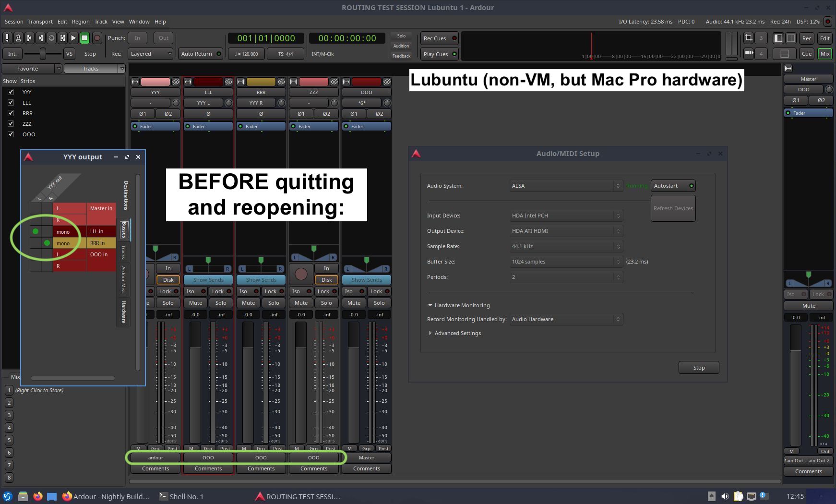
Task: Click the panic exclamation icon
Action: click(7, 38)
